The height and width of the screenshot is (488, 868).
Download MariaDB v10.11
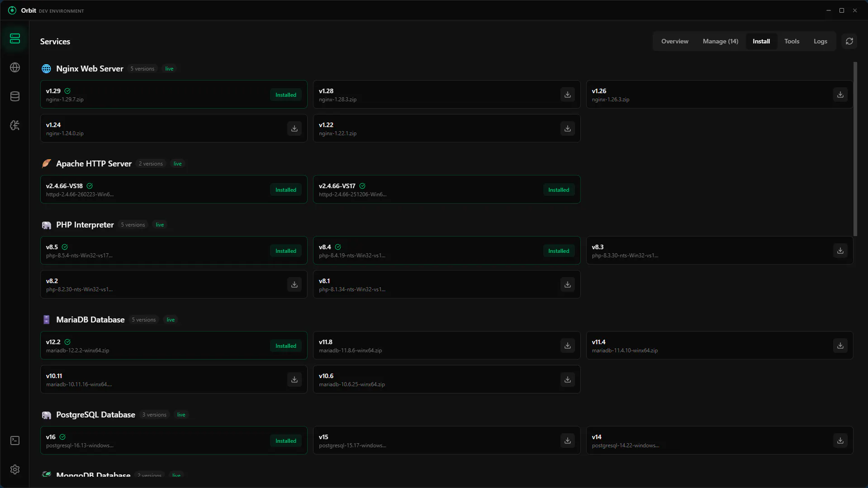click(x=294, y=379)
